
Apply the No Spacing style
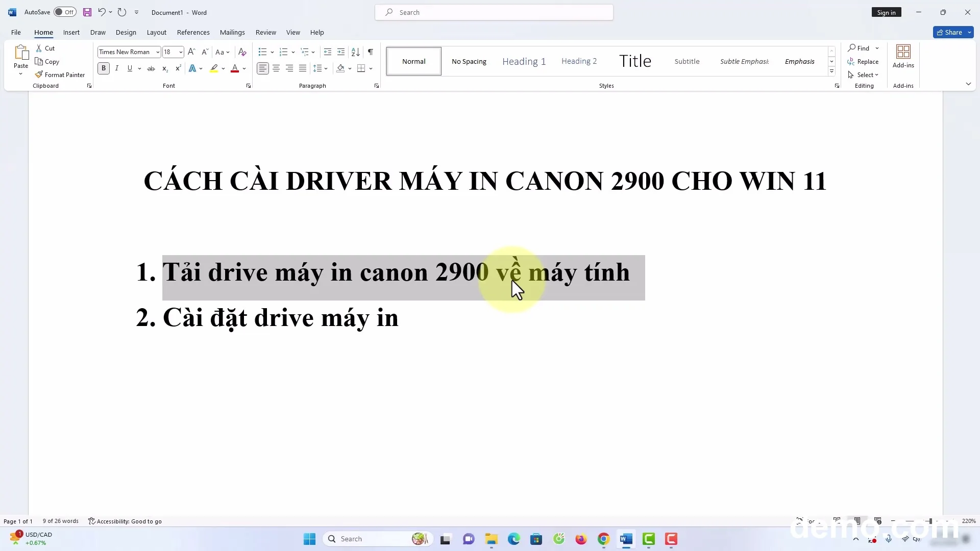469,61
